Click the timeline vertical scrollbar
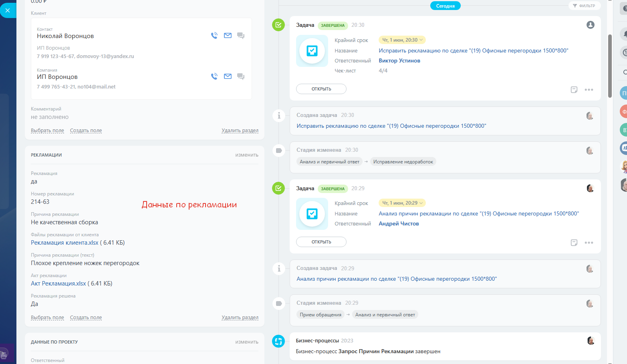 point(610,66)
